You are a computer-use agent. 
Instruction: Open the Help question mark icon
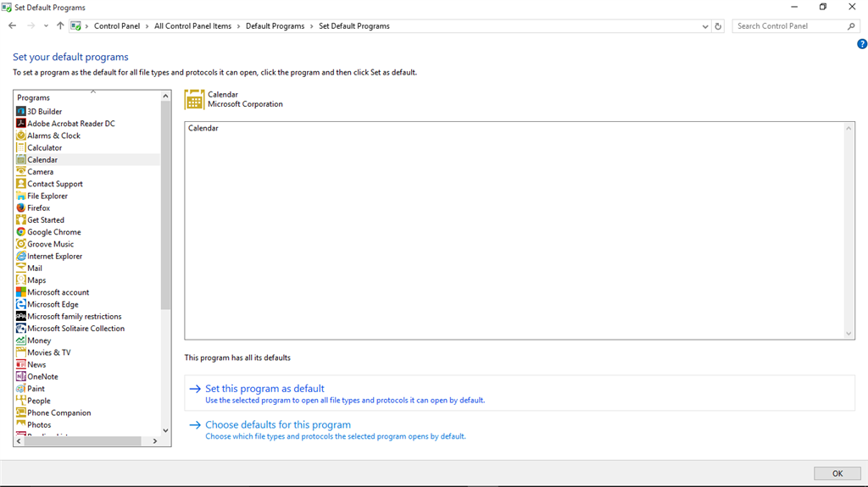[x=862, y=44]
